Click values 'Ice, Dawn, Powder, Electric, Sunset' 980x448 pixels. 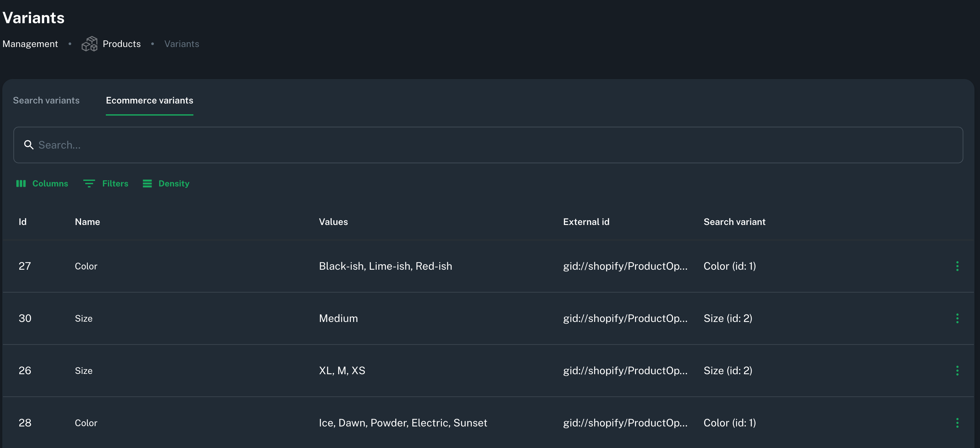tap(403, 423)
